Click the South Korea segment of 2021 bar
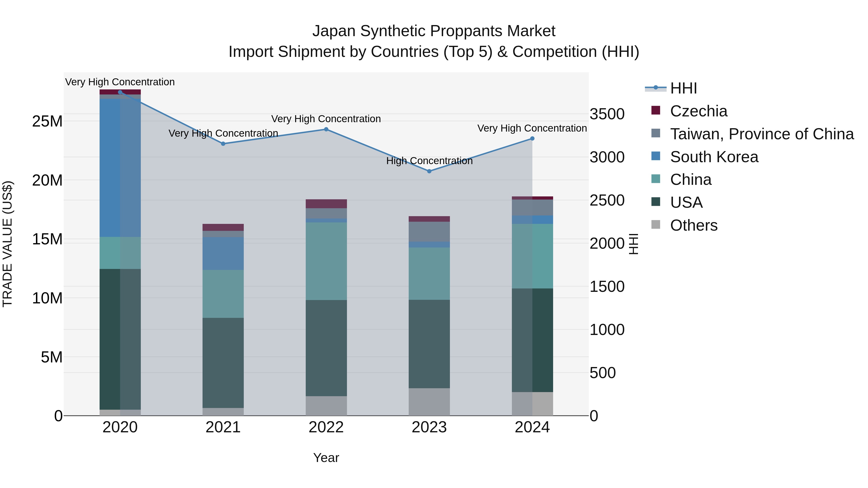The image size is (868, 488). pos(223,253)
